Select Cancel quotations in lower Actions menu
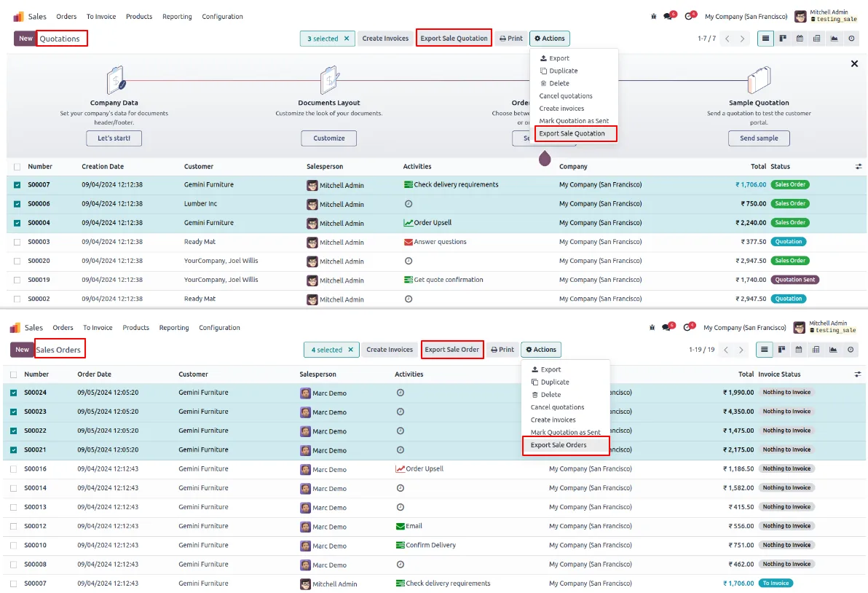868x593 pixels. (558, 407)
